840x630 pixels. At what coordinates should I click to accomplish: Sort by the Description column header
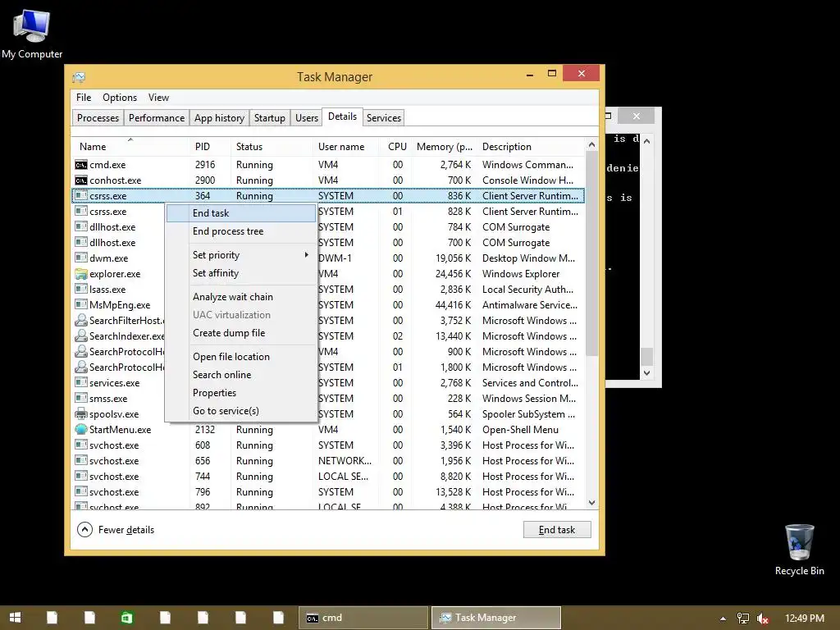pyautogui.click(x=532, y=146)
